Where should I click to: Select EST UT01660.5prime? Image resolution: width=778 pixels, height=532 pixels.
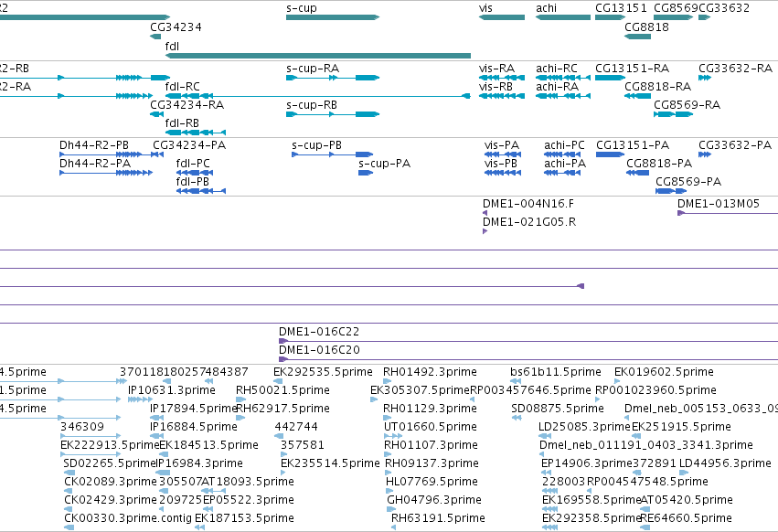point(431,427)
